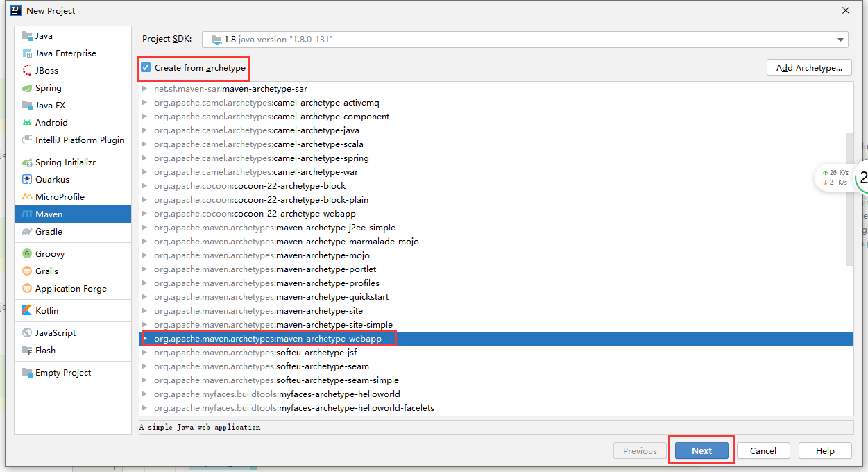868x472 pixels.
Task: Click the Flash folder icon
Action: (27, 351)
